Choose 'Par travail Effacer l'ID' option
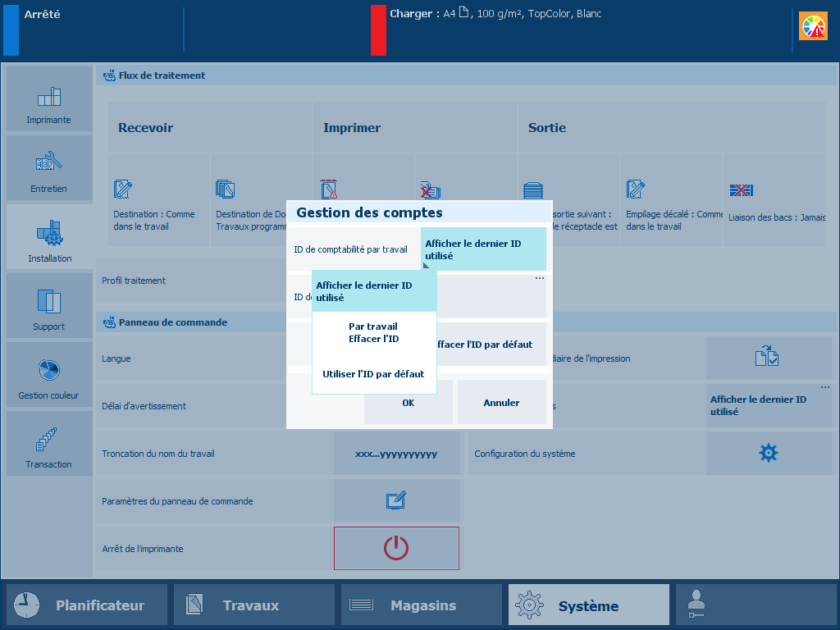Viewport: 840px width, 630px height. [374, 332]
